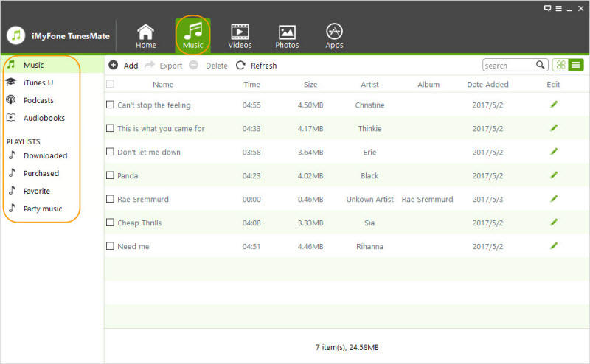Click the song name "Cheap Thrills"
Screen dimensions: 590x364
[139, 223]
